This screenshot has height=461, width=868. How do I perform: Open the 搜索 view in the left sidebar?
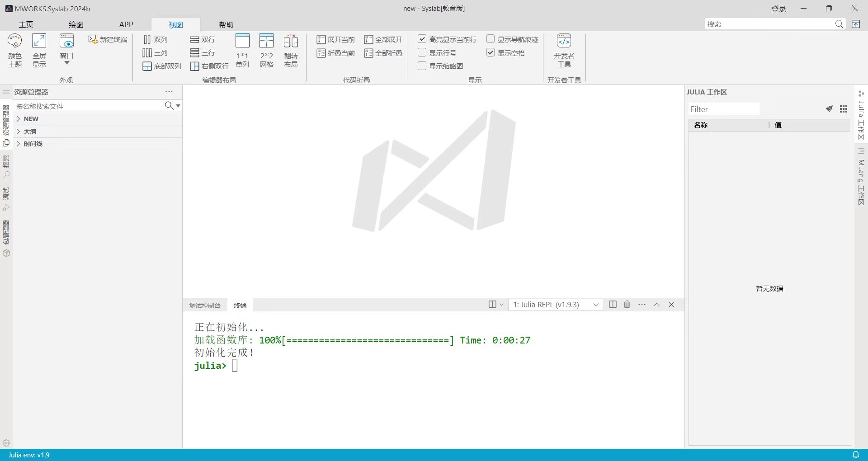coord(6,167)
